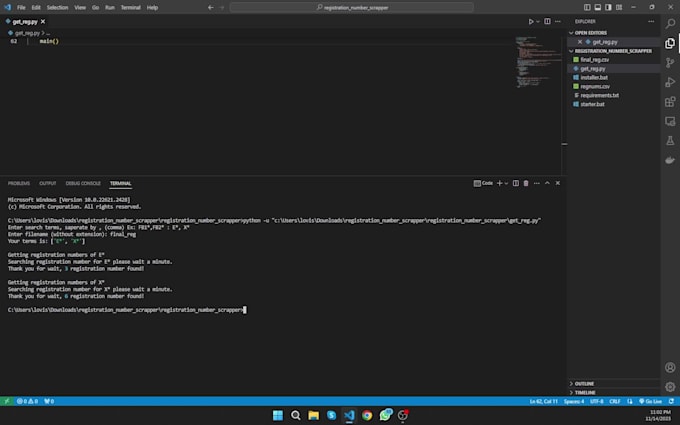Open the Run and Debug view
This screenshot has height=425, width=680.
click(x=670, y=82)
